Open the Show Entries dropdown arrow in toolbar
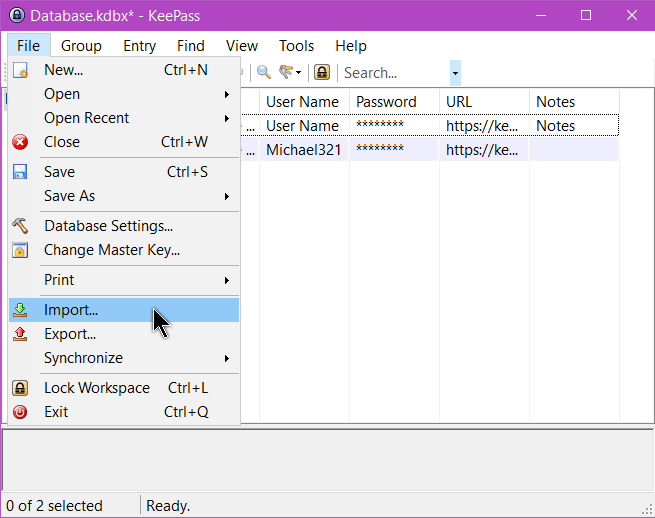Viewport: 655px width, 518px height. click(x=298, y=73)
